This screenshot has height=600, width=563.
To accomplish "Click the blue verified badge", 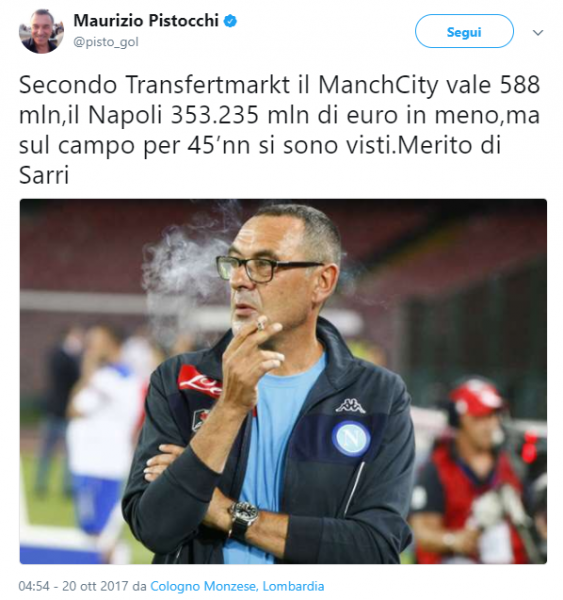I will point(230,21).
